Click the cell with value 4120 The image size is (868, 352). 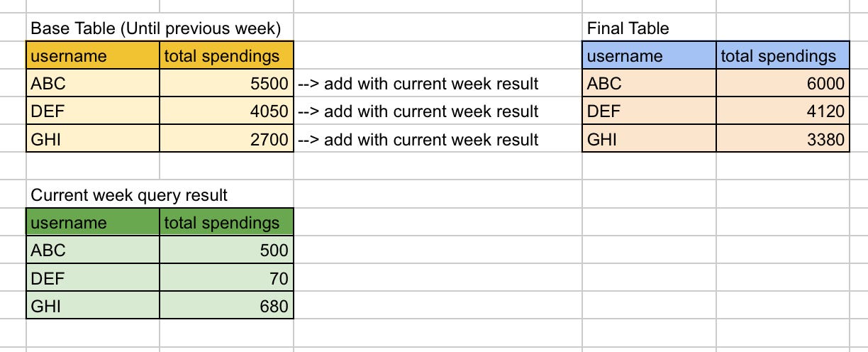click(x=782, y=111)
